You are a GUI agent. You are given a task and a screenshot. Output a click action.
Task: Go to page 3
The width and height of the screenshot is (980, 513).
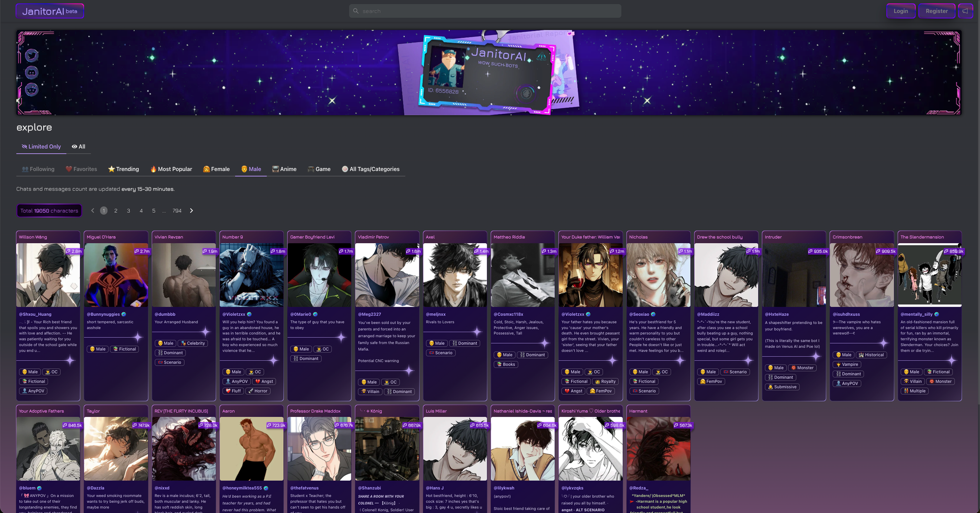point(128,211)
